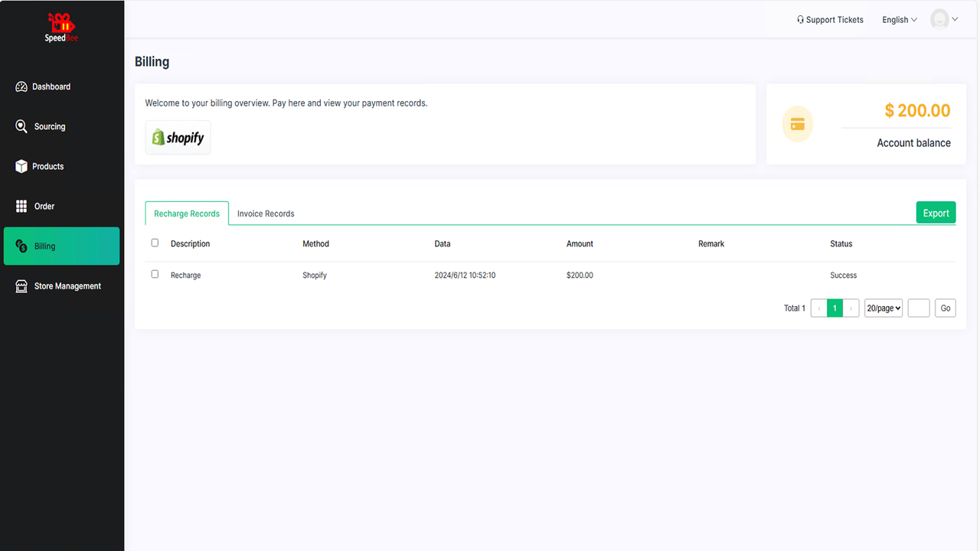The height and width of the screenshot is (551, 980).
Task: Click the Order grid icon
Action: (21, 206)
